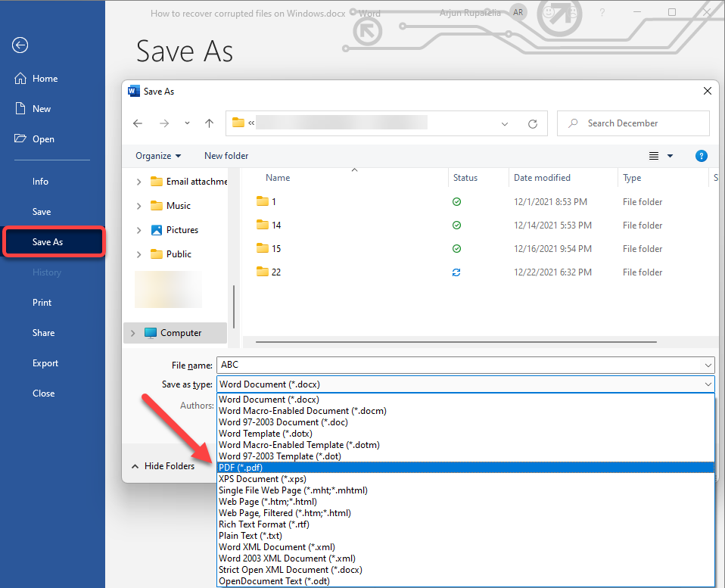The height and width of the screenshot is (588, 725).
Task: Open the Organize dropdown menu
Action: [157, 155]
